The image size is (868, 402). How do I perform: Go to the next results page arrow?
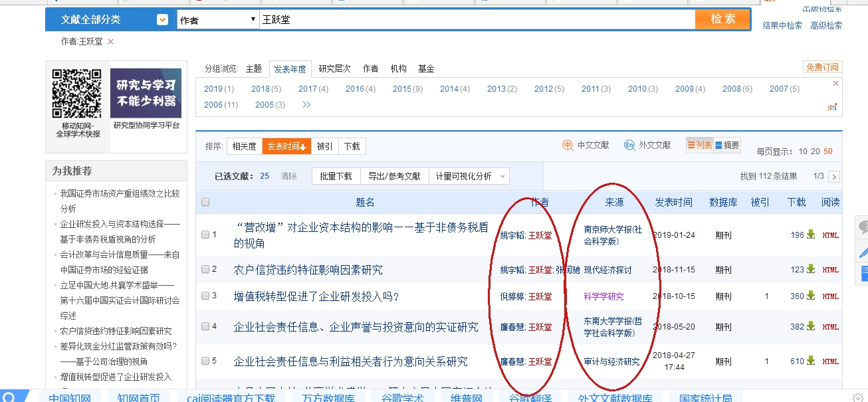(x=834, y=177)
